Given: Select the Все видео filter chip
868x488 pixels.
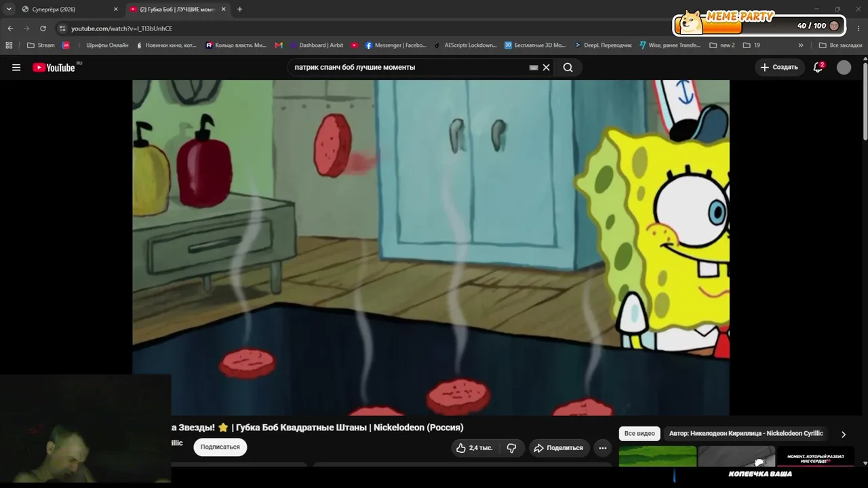Looking at the screenshot, I should (639, 434).
